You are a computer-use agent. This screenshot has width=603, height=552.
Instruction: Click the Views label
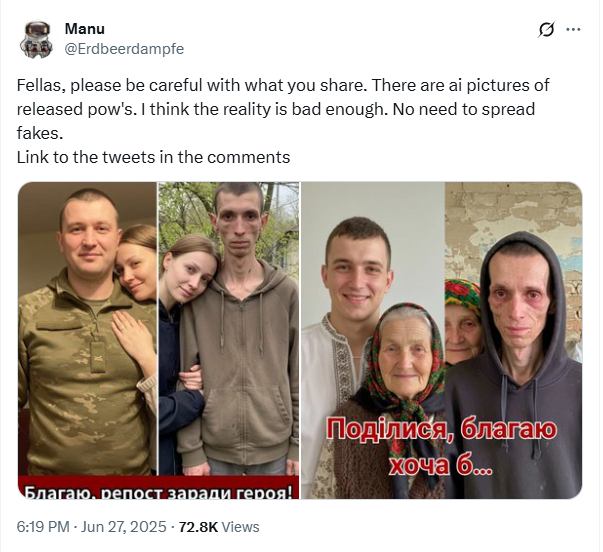tap(240, 527)
